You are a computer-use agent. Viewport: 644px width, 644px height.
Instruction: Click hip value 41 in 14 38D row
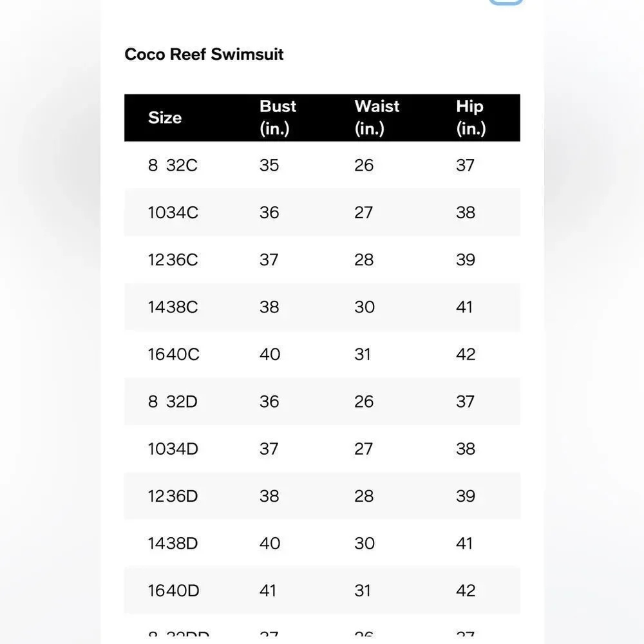[x=464, y=544]
